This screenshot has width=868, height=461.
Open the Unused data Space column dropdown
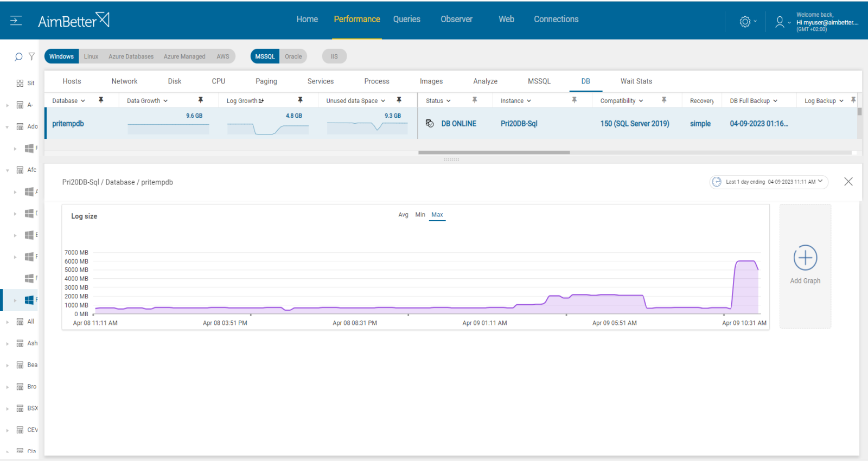click(x=383, y=101)
